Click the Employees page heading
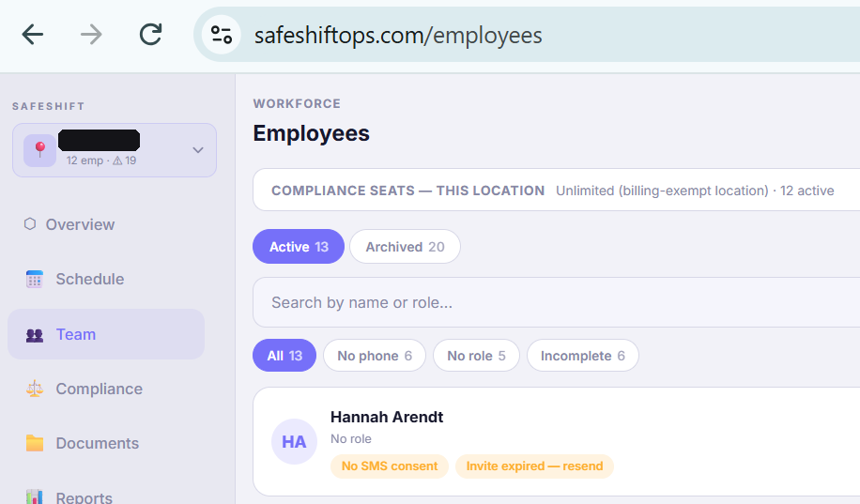Image resolution: width=860 pixels, height=504 pixels. click(x=311, y=134)
